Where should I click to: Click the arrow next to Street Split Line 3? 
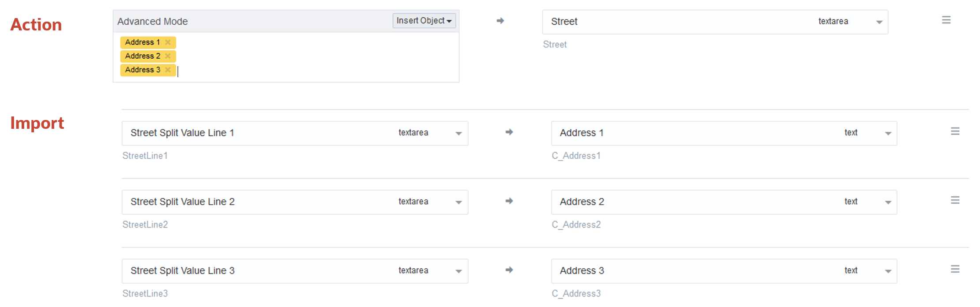(x=509, y=270)
